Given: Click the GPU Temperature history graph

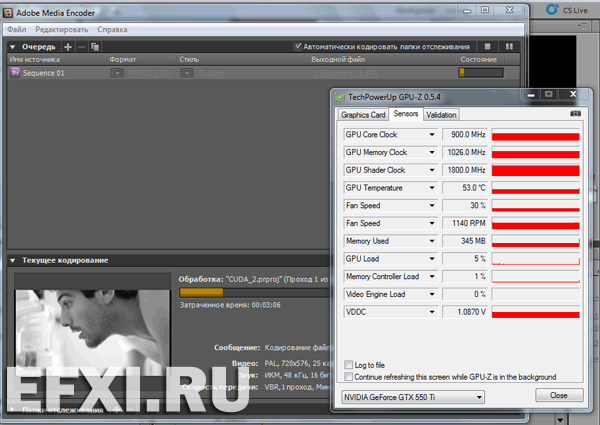Looking at the screenshot, I should [x=536, y=188].
